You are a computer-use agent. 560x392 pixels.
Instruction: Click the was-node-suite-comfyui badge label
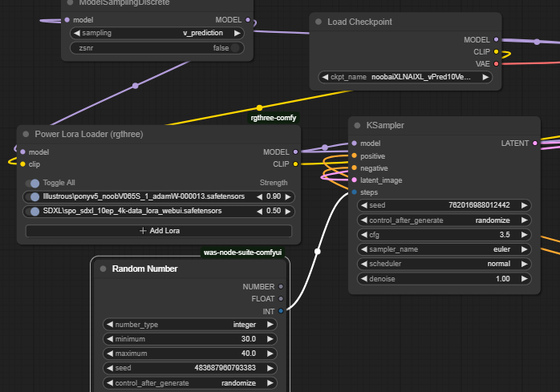242,253
